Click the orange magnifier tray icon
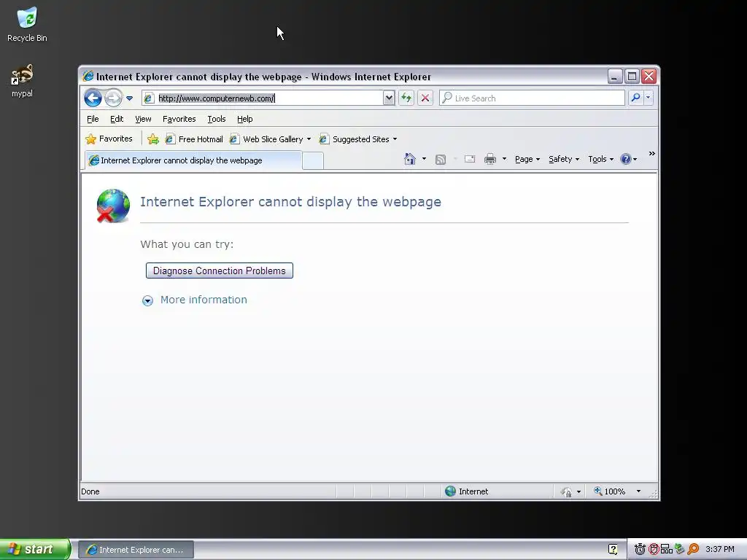 click(x=693, y=550)
